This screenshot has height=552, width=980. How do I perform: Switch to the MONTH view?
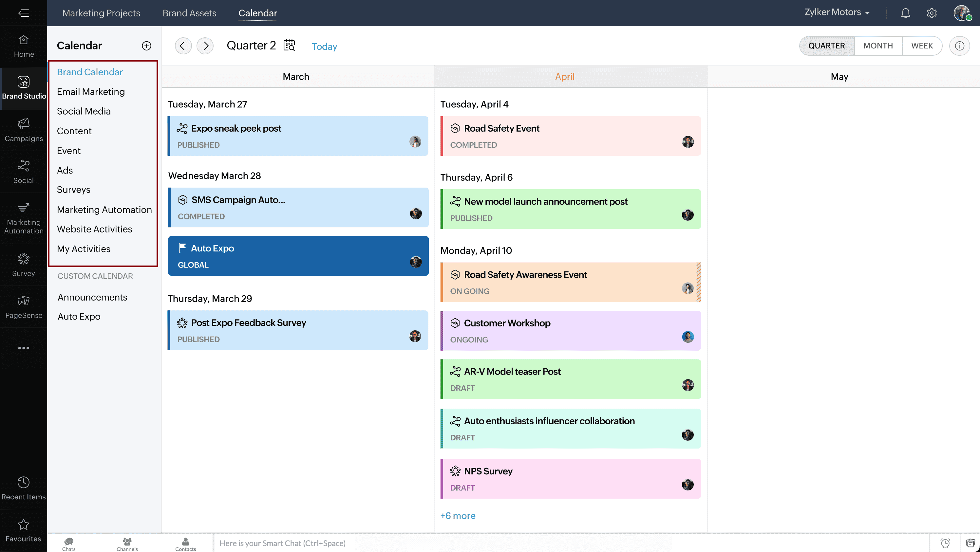(878, 46)
